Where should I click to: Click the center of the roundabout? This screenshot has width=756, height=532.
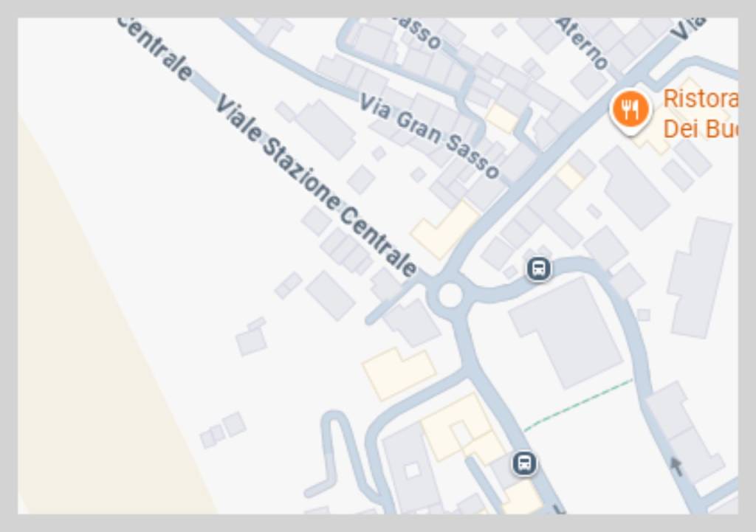click(450, 295)
